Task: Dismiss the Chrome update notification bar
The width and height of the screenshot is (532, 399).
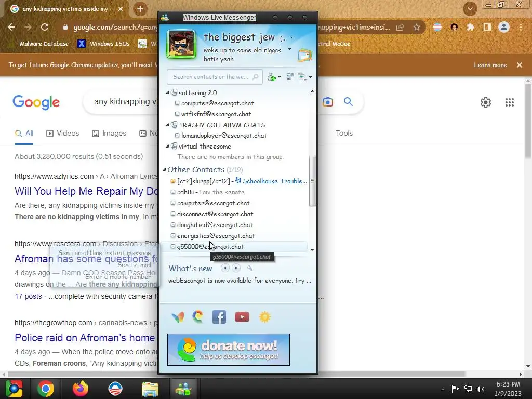Action: pos(520,65)
